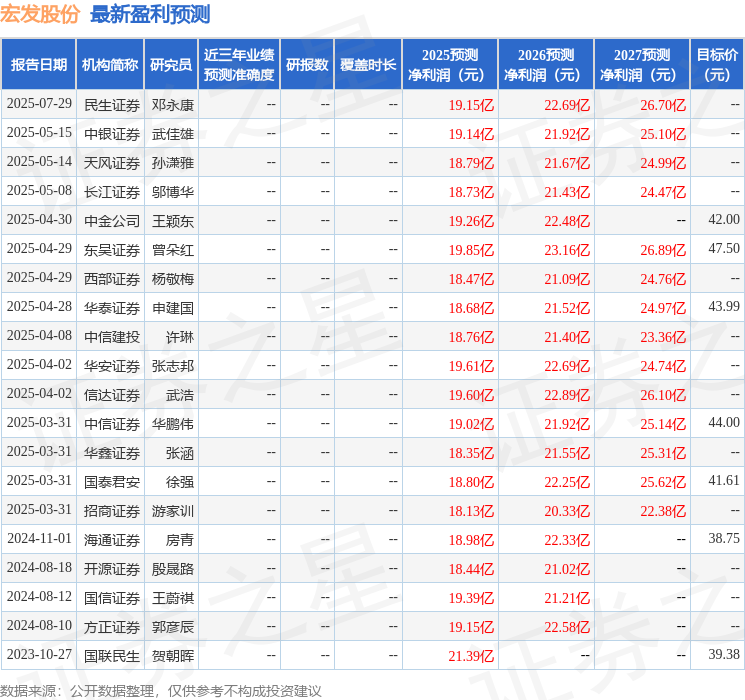The width and height of the screenshot is (745, 700).
Task: Sort by 2027预测净利润 column header
Action: tap(641, 65)
